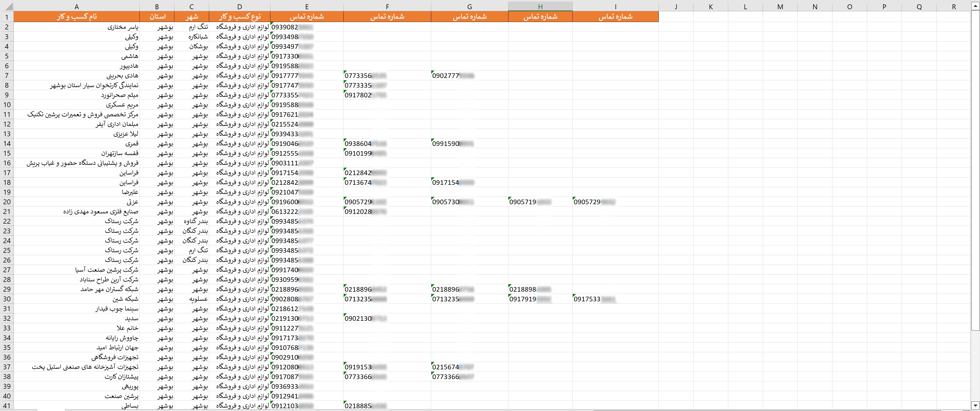Click header cell 'استان'

[x=157, y=17]
